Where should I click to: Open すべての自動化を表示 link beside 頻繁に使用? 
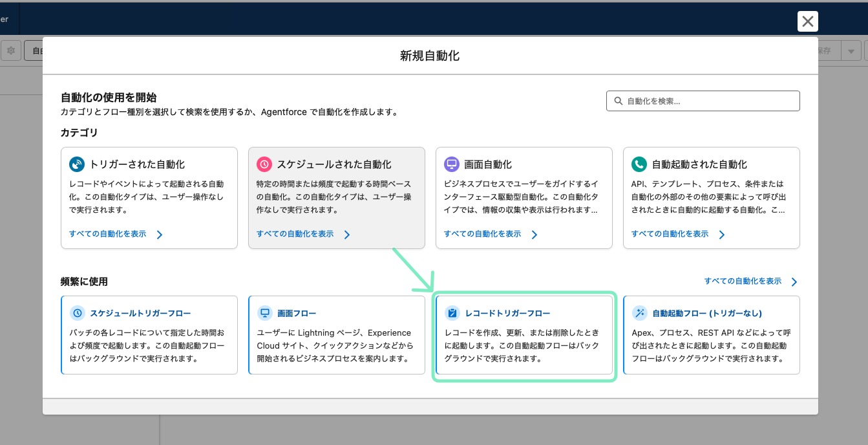click(x=743, y=281)
